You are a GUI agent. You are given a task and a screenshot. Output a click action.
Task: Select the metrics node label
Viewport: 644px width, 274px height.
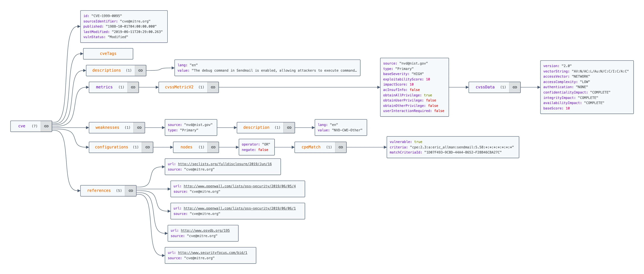[x=104, y=87]
